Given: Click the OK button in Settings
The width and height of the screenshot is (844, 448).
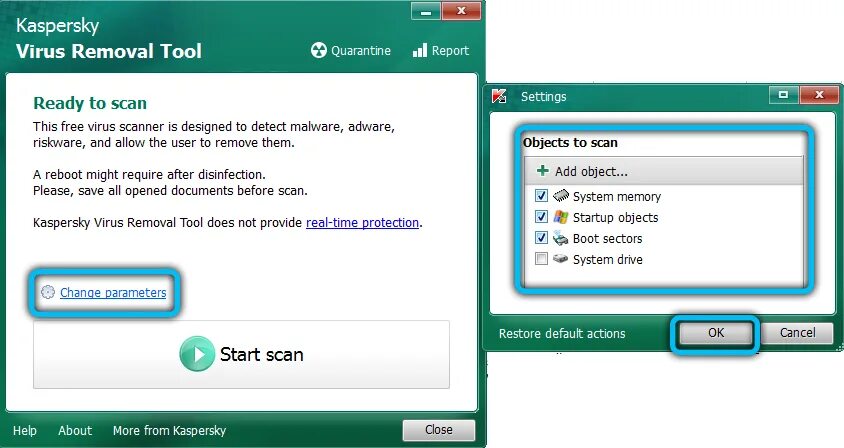Looking at the screenshot, I should coord(716,333).
